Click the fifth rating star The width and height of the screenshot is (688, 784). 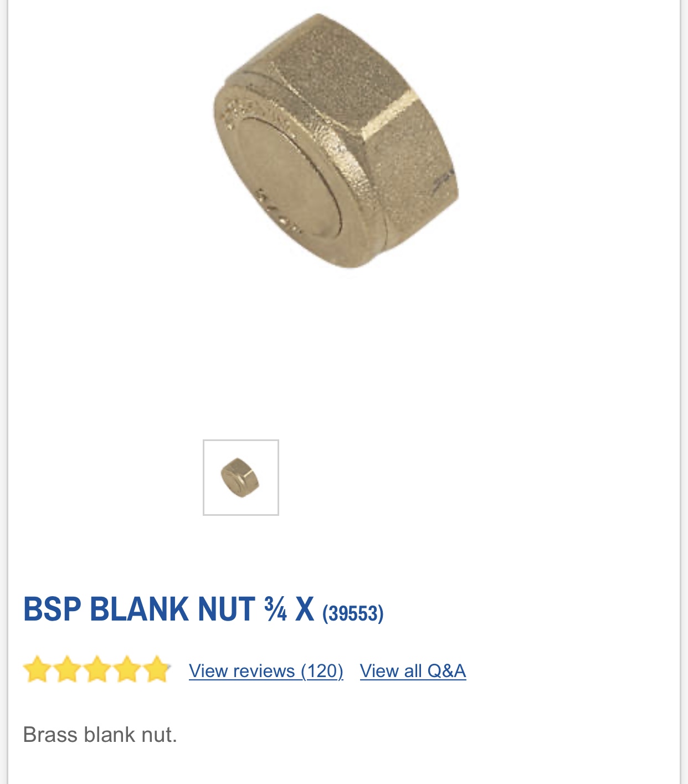[157, 669]
